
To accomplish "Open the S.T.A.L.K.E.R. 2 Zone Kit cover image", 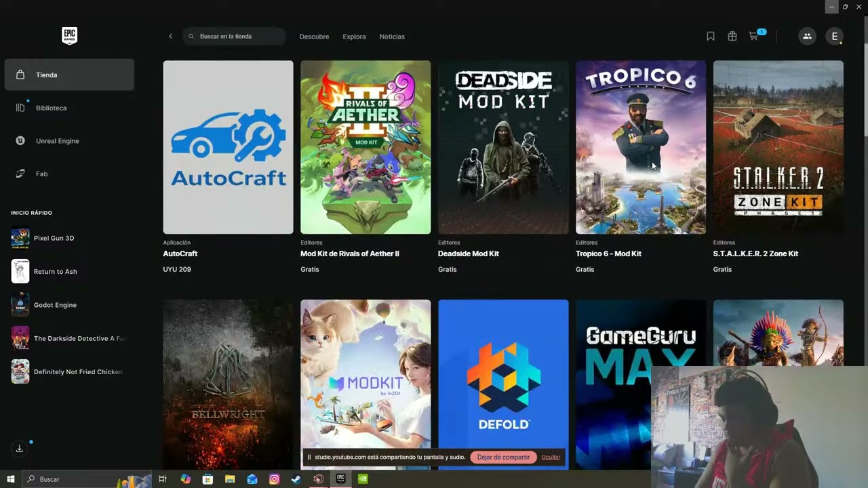I will [778, 147].
